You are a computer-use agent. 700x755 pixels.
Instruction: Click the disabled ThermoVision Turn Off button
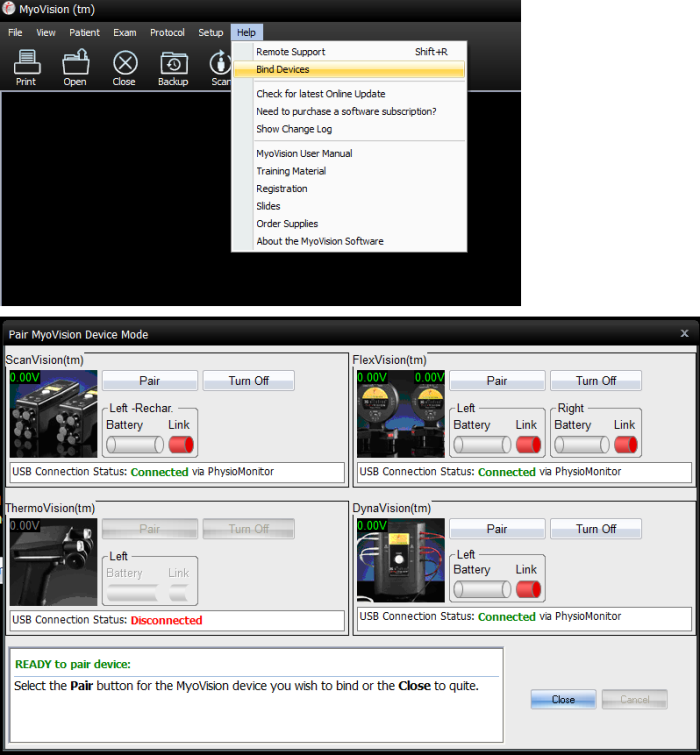[248, 529]
